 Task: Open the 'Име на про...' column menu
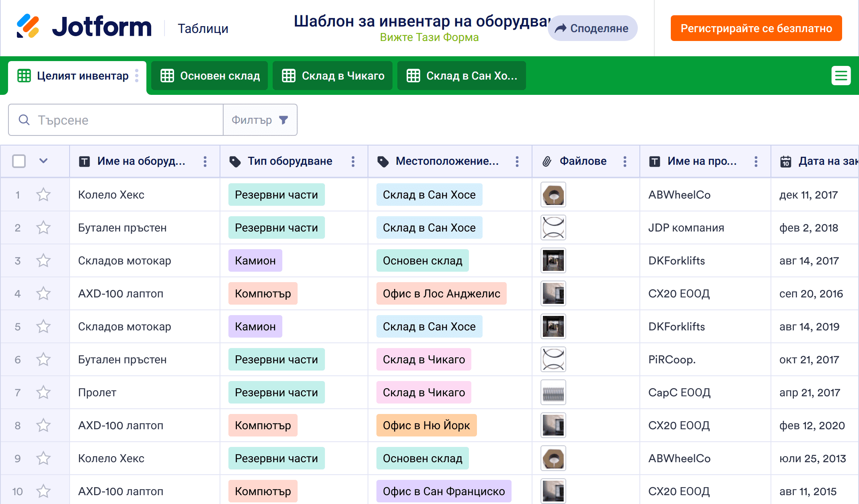756,162
